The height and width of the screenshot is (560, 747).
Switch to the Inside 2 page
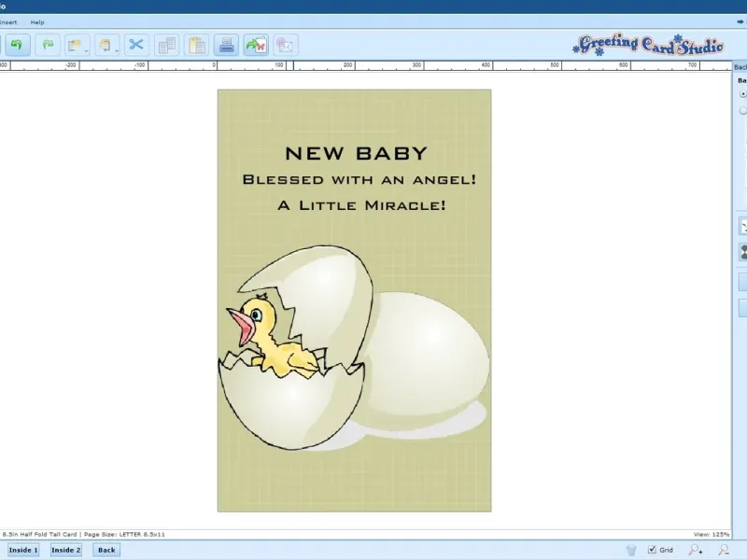(65, 550)
